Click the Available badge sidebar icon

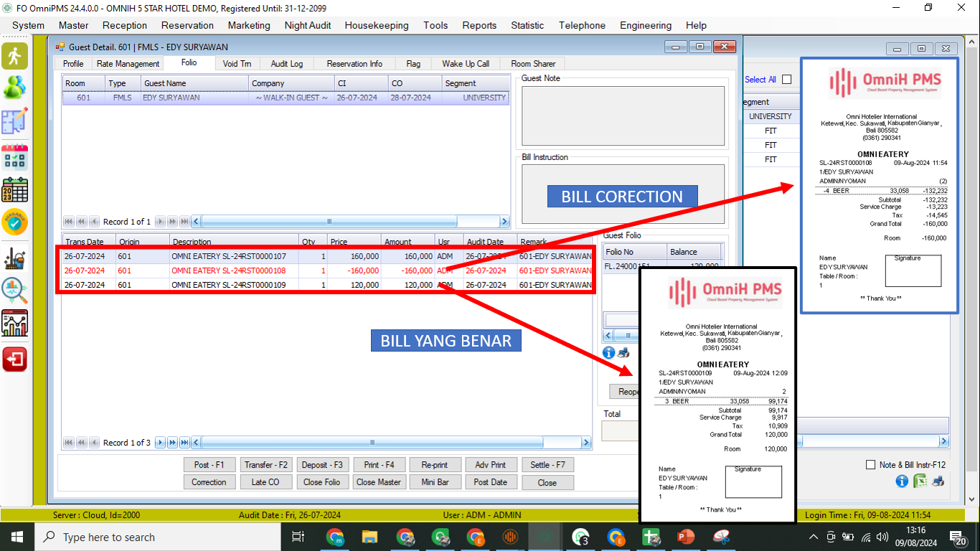coord(14,222)
